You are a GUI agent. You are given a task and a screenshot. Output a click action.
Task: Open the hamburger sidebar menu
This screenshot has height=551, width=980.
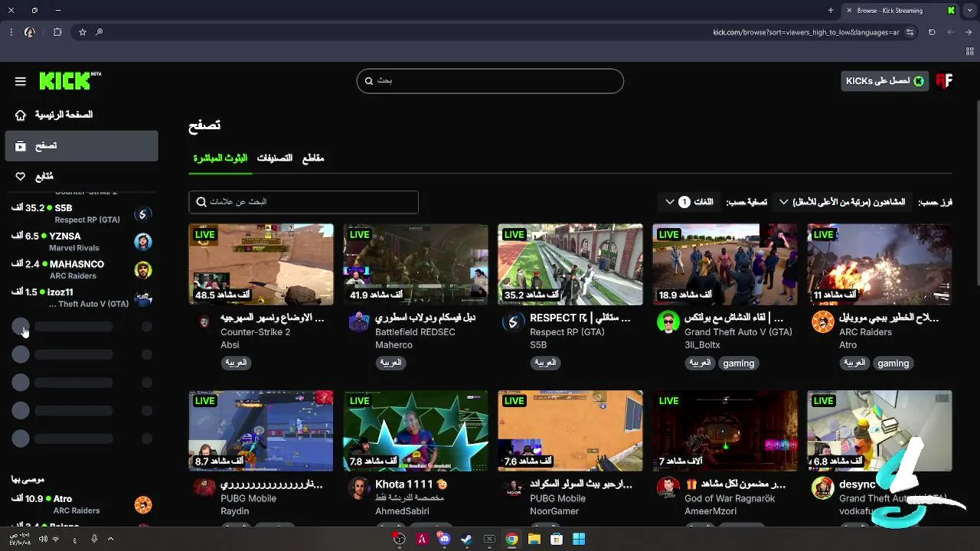[x=21, y=81]
